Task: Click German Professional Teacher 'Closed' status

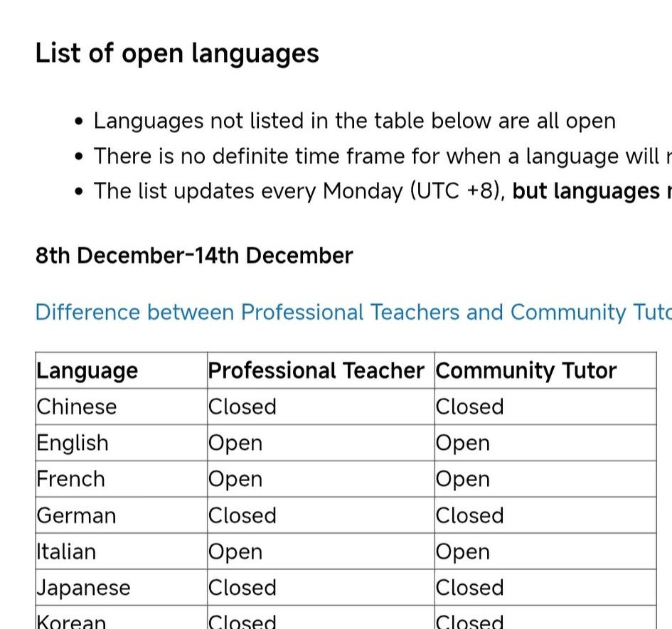Action: coord(242,515)
